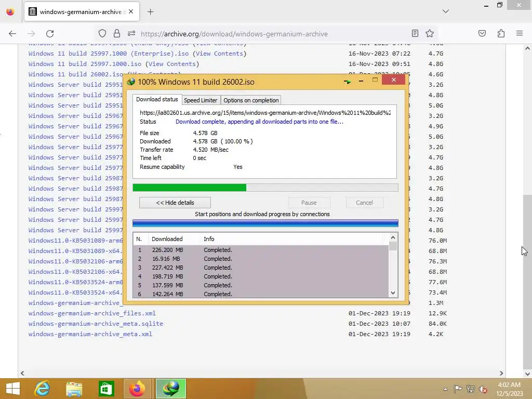The height and width of the screenshot is (399, 532).
Task: Open windows-germanium-archive_meta.sqlite link
Action: (x=96, y=324)
